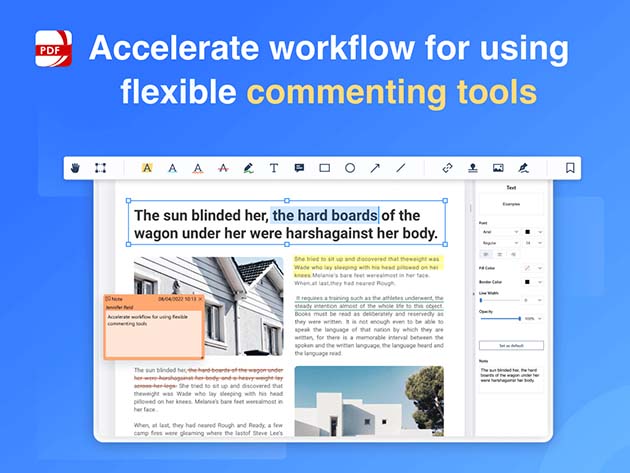Expand the Regular font style dropdown
This screenshot has height=473, width=630.
point(499,242)
